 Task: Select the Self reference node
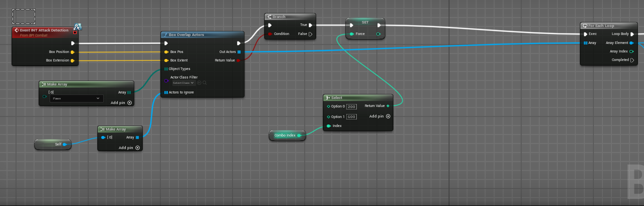[53, 144]
